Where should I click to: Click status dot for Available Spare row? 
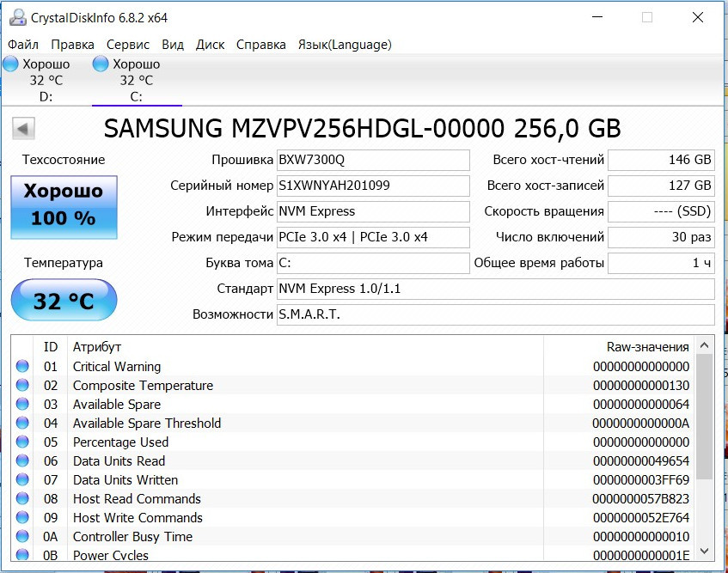point(22,404)
